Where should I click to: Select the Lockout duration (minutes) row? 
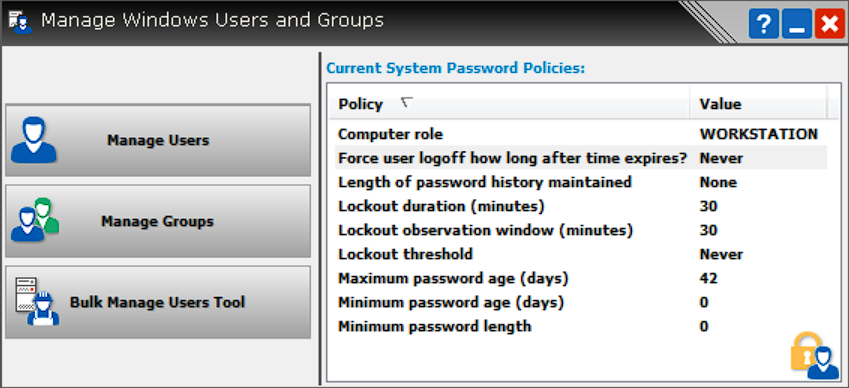pyautogui.click(x=578, y=206)
